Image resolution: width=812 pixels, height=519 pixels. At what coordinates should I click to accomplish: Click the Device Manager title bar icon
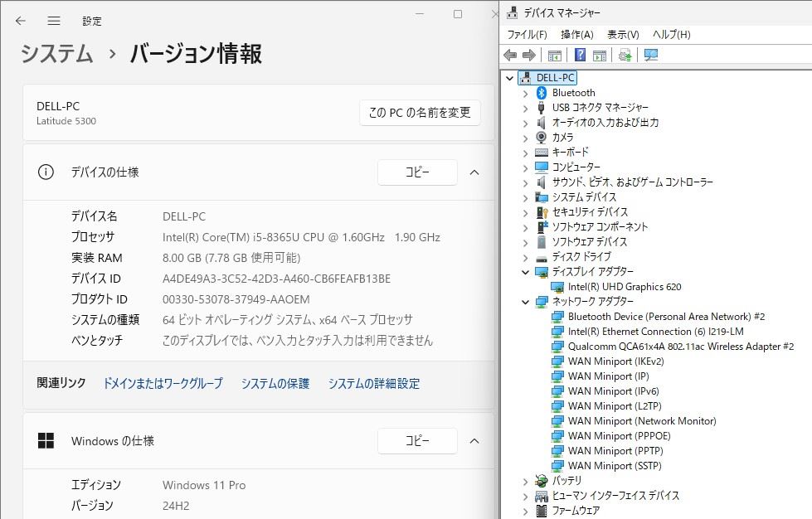512,12
